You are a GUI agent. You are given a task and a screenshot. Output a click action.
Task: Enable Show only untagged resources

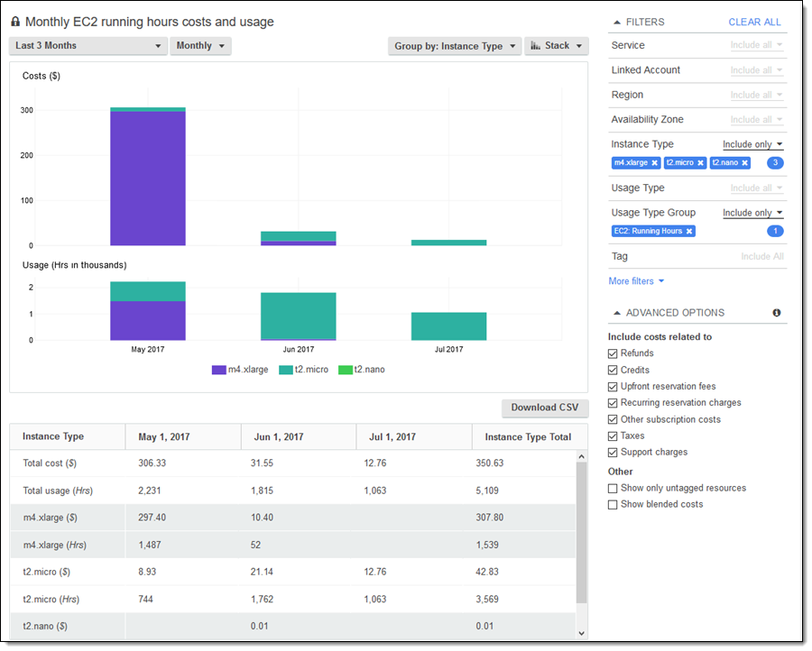(614, 488)
